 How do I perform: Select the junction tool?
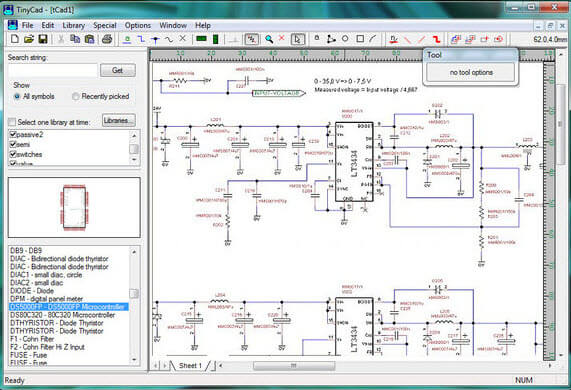pyautogui.click(x=155, y=39)
